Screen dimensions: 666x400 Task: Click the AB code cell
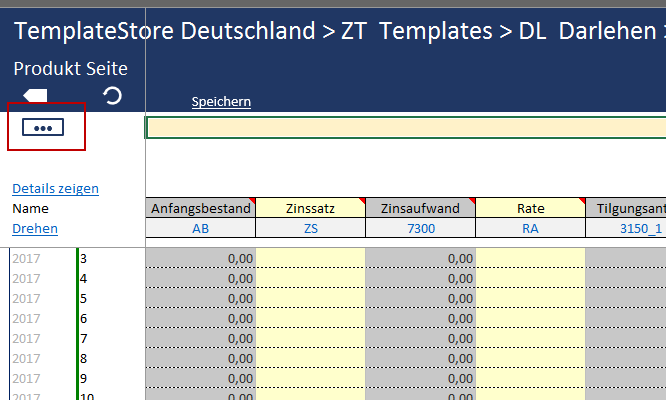pyautogui.click(x=200, y=228)
